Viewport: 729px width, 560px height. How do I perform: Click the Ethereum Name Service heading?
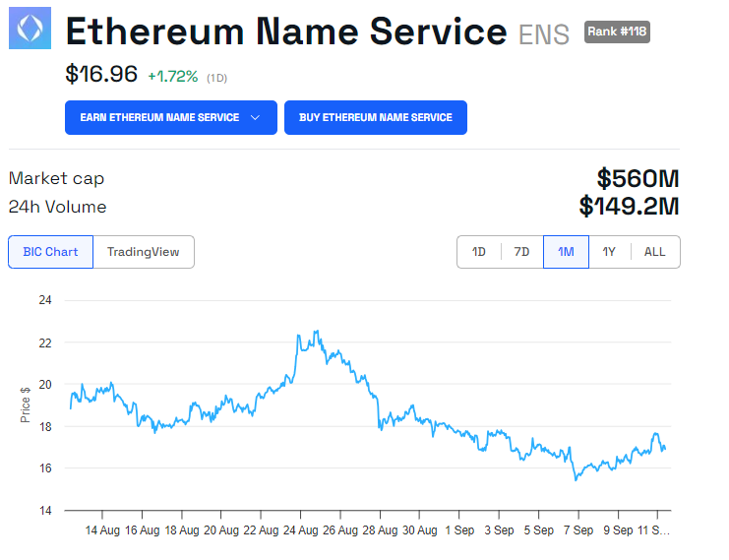click(285, 32)
